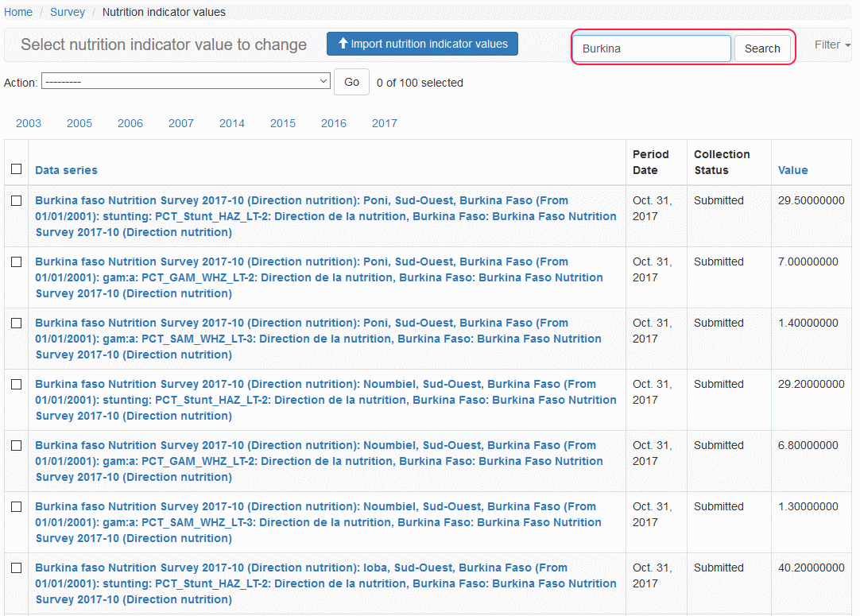Go to Home breadcrumb link
Viewport: 860px width, 616px height.
coord(18,12)
